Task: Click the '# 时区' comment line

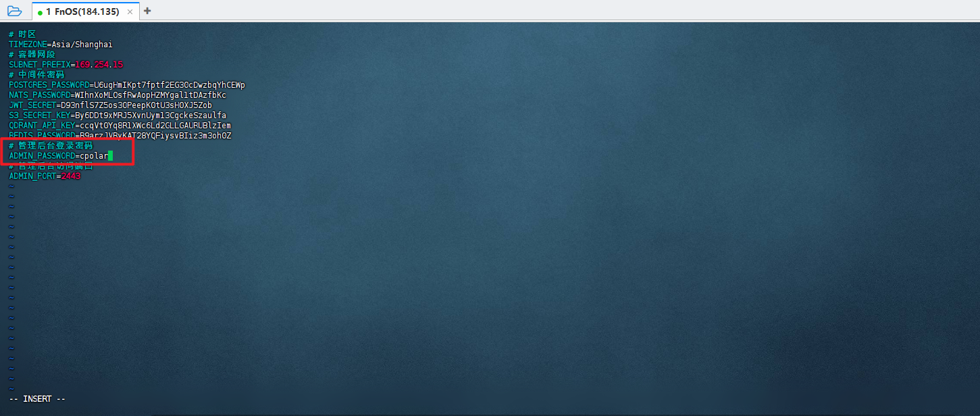Action: (x=22, y=34)
